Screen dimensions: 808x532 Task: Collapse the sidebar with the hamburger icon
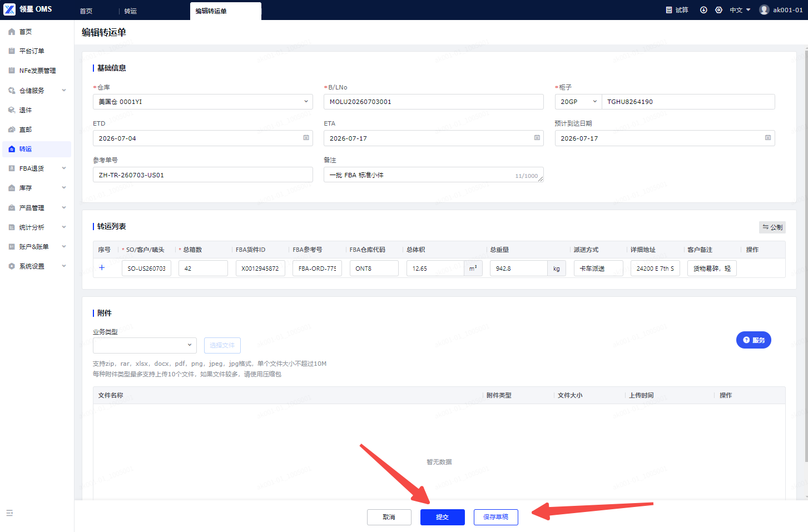9,513
